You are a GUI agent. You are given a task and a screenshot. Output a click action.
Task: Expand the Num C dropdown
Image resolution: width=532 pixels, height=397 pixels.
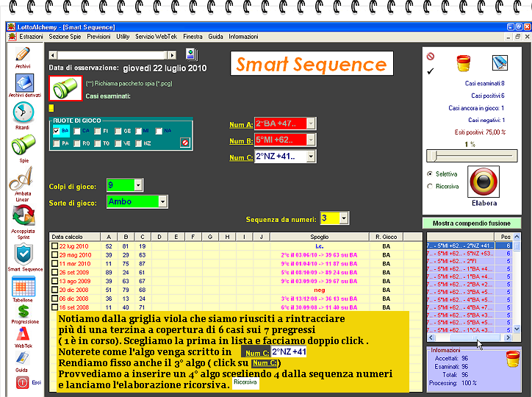click(311, 157)
